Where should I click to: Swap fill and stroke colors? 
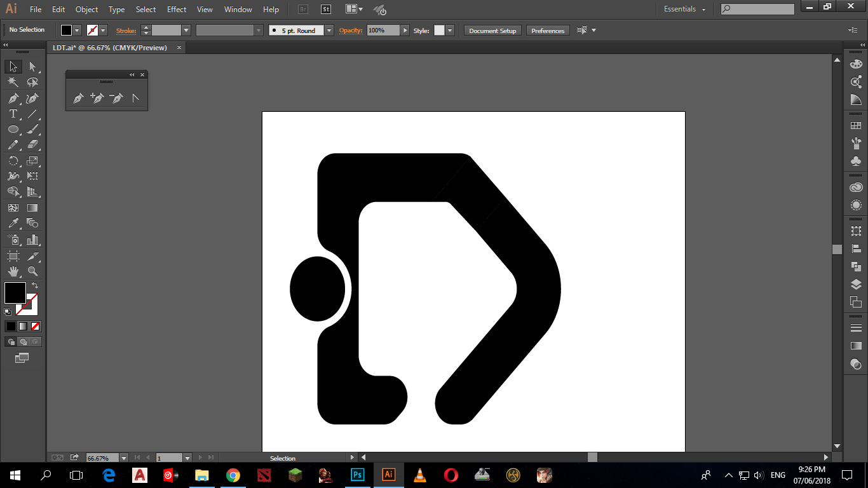tap(35, 285)
